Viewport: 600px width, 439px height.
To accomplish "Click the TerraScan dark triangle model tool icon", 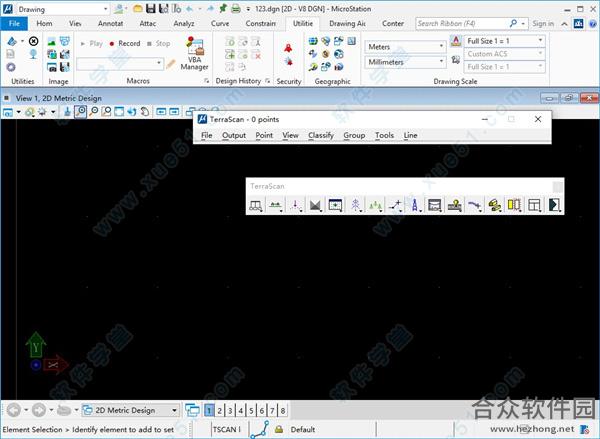I will pyautogui.click(x=315, y=206).
